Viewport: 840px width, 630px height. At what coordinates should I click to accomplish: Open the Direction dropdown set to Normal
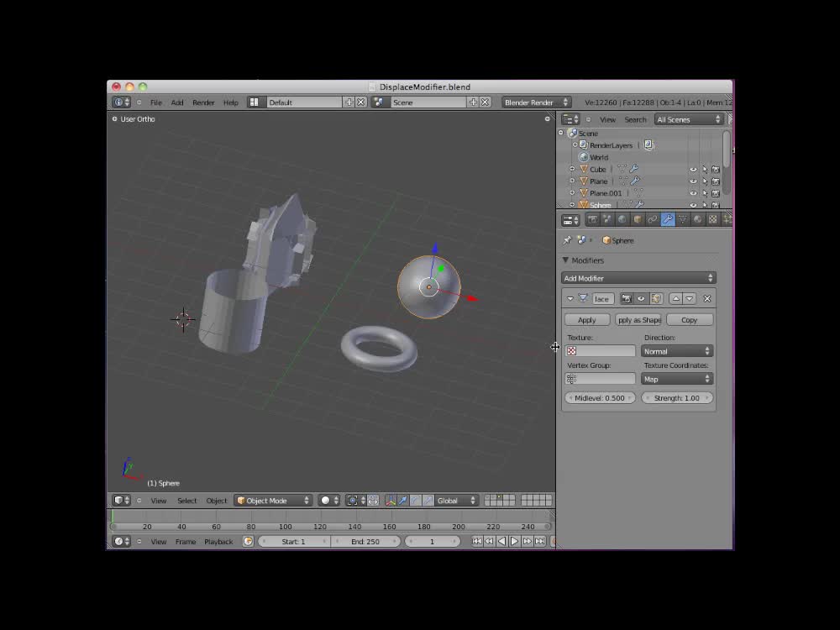[677, 351]
